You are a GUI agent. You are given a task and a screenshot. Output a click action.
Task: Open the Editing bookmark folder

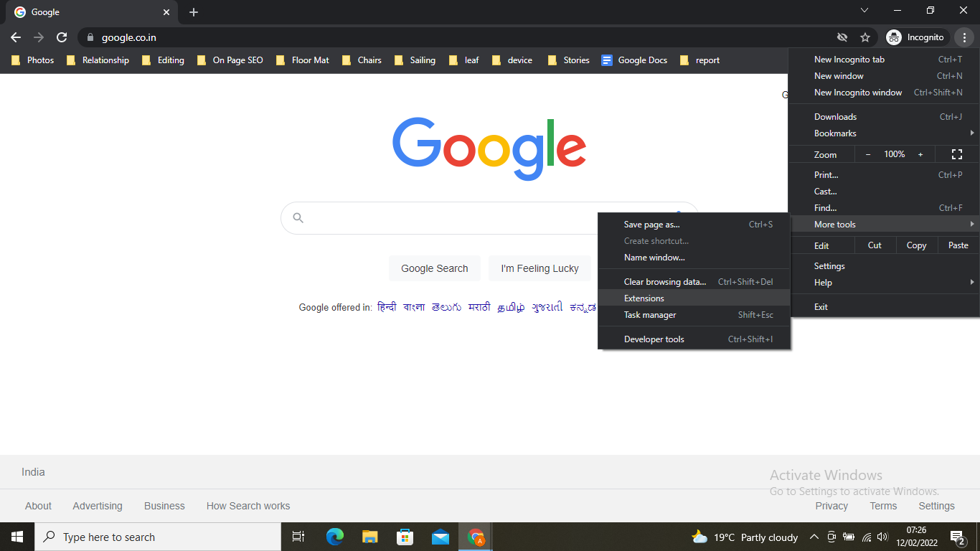click(164, 60)
